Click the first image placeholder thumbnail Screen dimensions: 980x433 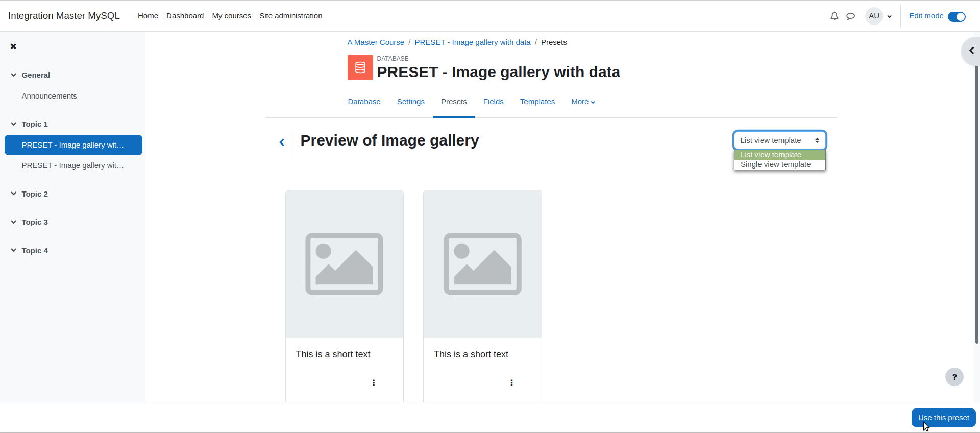[345, 264]
